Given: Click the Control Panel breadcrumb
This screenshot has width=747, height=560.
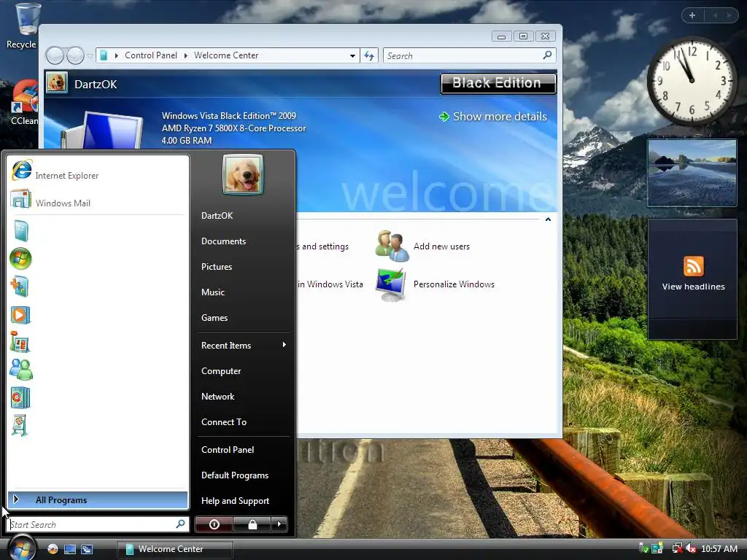Looking at the screenshot, I should click(x=150, y=55).
